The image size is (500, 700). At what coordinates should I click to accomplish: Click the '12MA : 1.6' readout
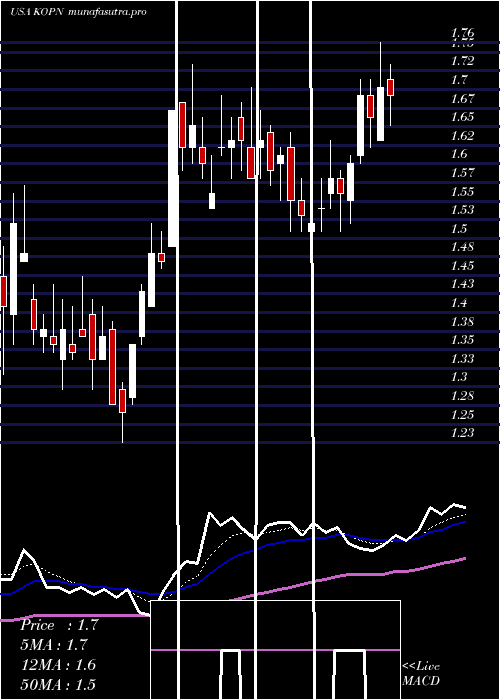pos(58,664)
